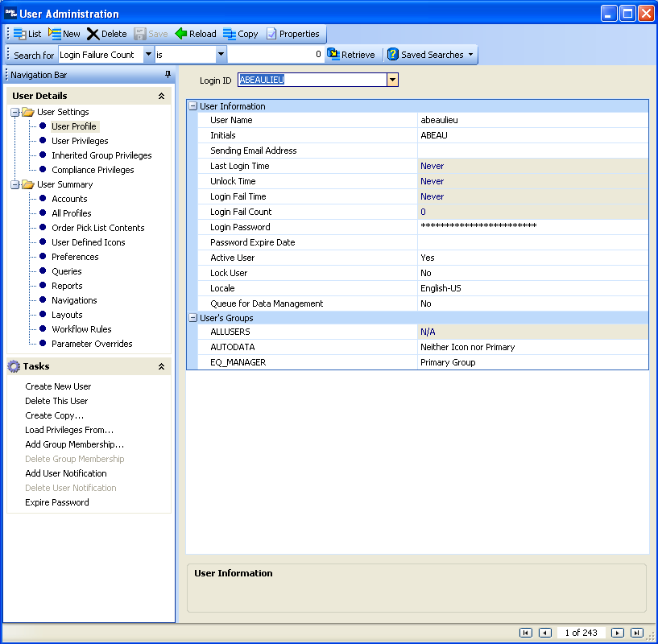This screenshot has height=644, width=658.
Task: Click the List toolbar icon
Action: [x=20, y=34]
